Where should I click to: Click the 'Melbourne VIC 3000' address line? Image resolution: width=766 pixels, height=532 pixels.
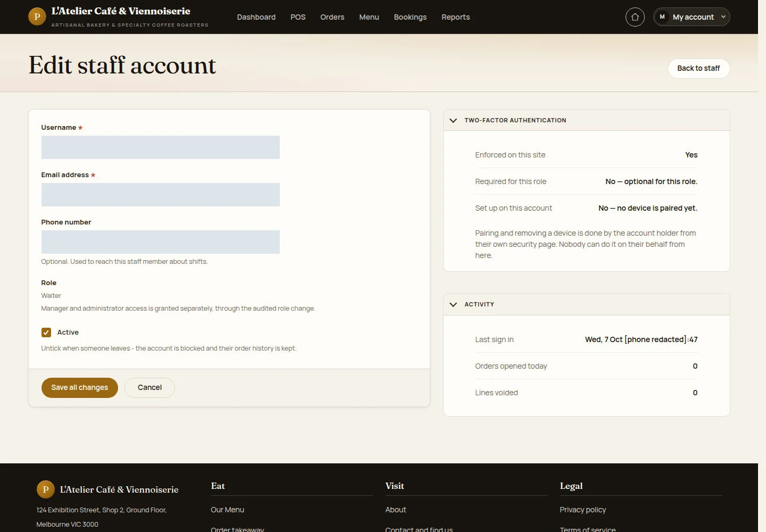(68, 525)
